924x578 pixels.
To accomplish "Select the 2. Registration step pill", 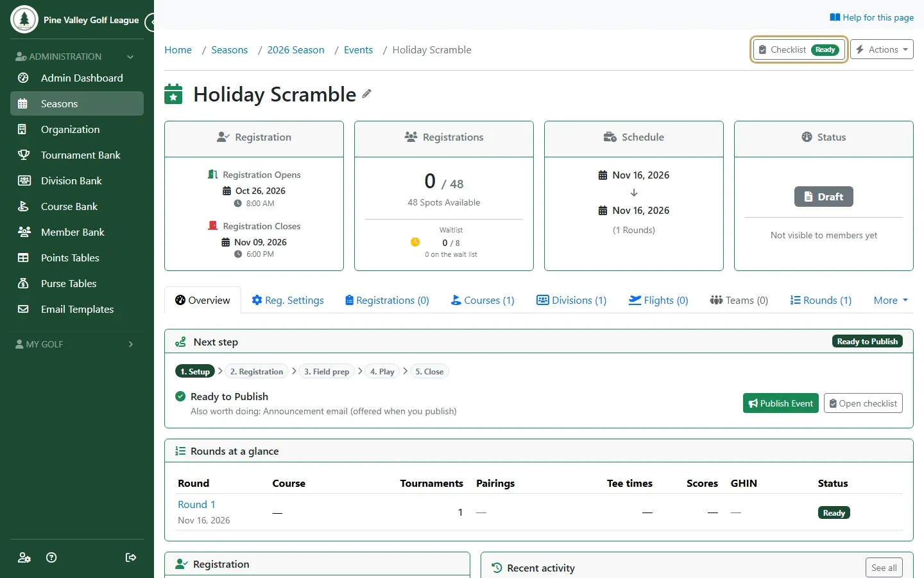I will coord(257,371).
